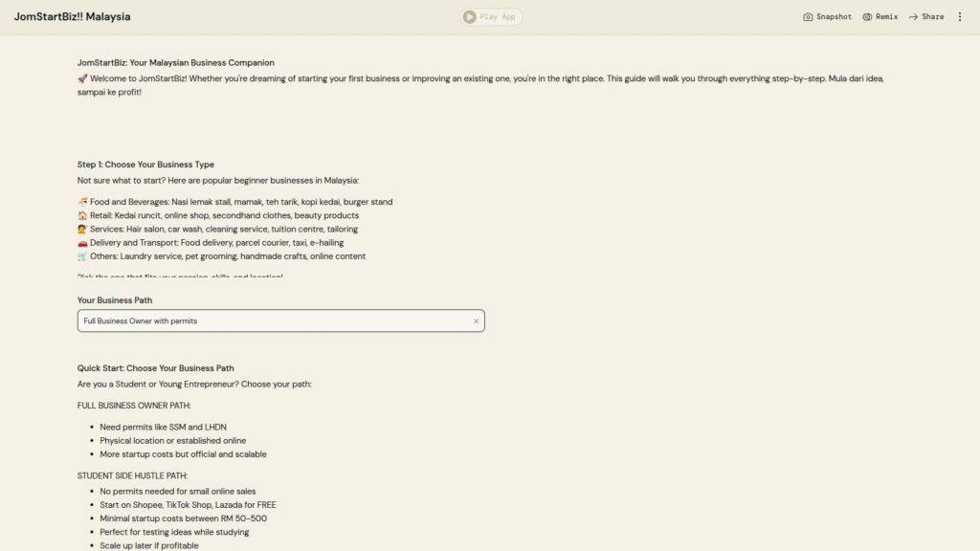Click the Step 1 Choose Your Business Type heading
This screenshot has height=551, width=980.
point(145,165)
